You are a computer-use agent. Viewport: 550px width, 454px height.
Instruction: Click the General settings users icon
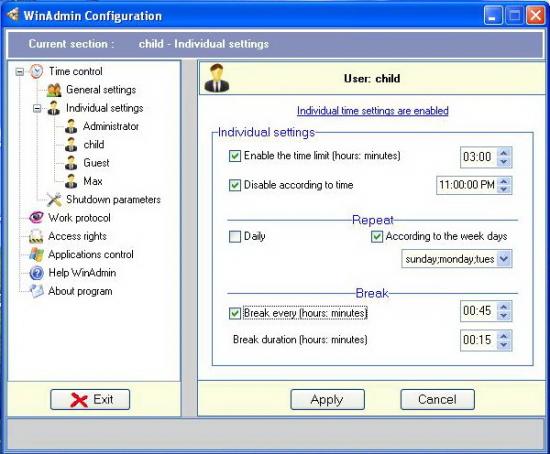tap(54, 90)
